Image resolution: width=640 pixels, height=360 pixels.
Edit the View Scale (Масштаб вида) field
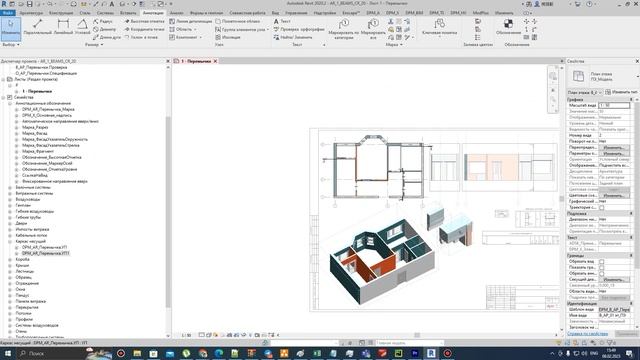(x=614, y=105)
